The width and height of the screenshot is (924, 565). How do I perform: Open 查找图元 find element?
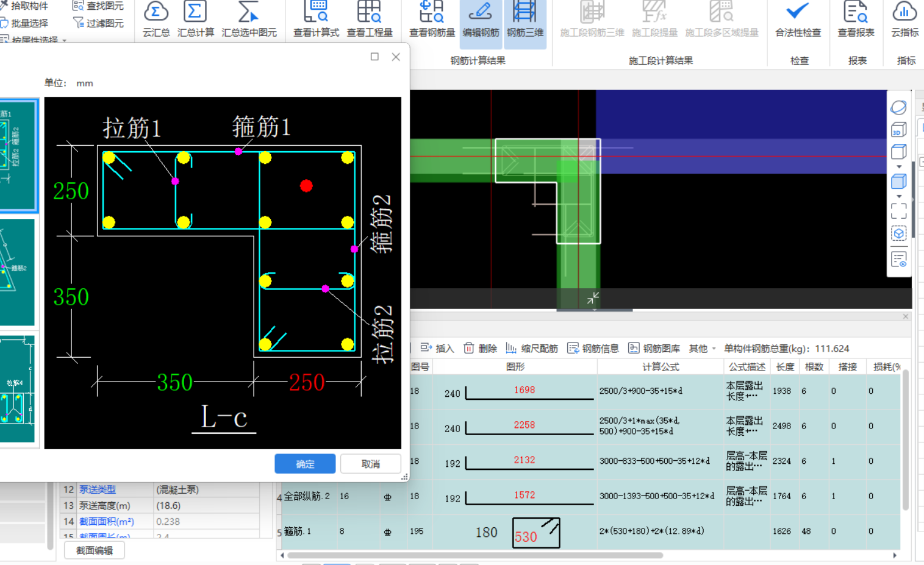point(98,5)
